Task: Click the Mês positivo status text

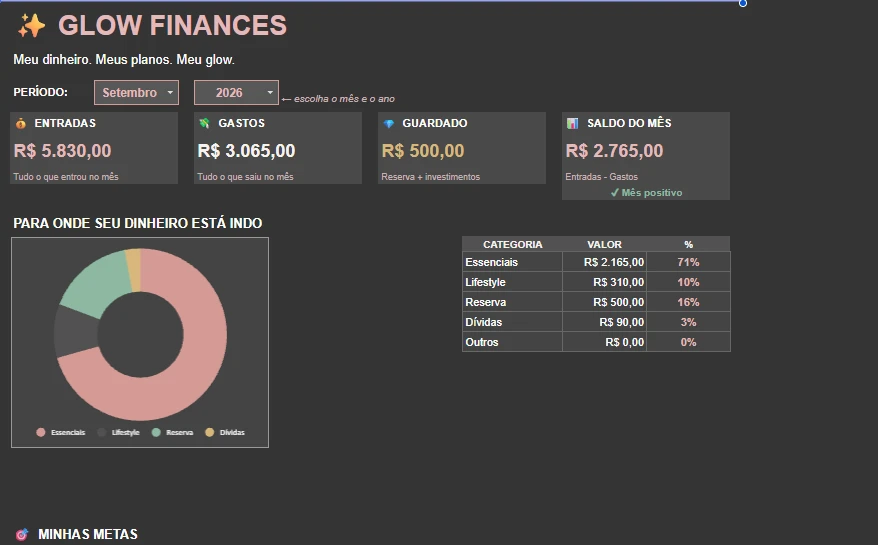Action: point(646,193)
